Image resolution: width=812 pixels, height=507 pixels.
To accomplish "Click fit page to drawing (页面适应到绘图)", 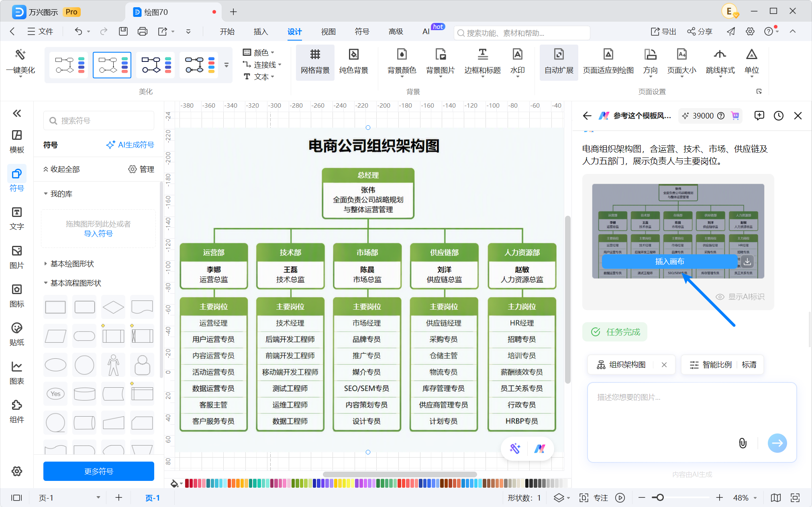I will point(608,62).
